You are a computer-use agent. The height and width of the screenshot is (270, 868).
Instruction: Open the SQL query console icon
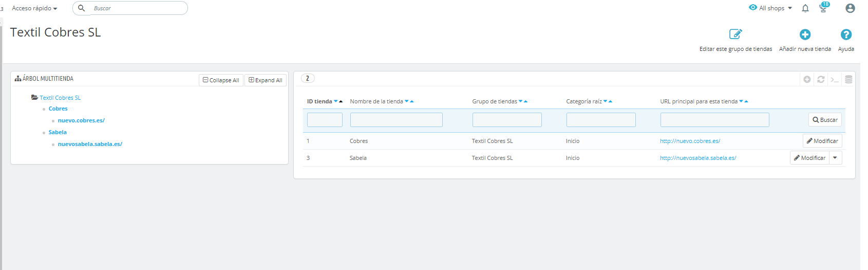(835, 79)
